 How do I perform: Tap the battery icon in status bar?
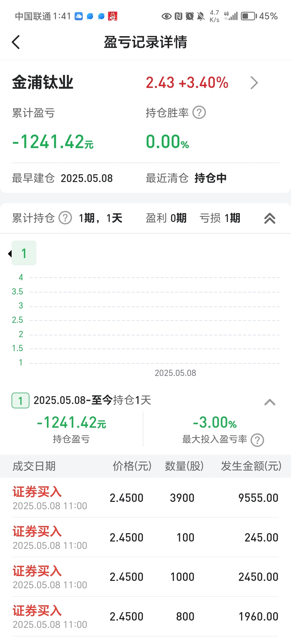[x=249, y=16]
